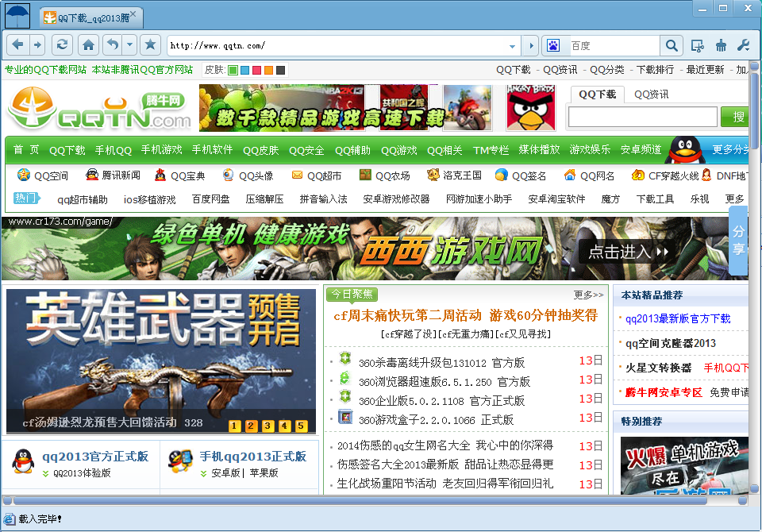Click the site search text field
This screenshot has height=532, width=762.
coord(642,117)
